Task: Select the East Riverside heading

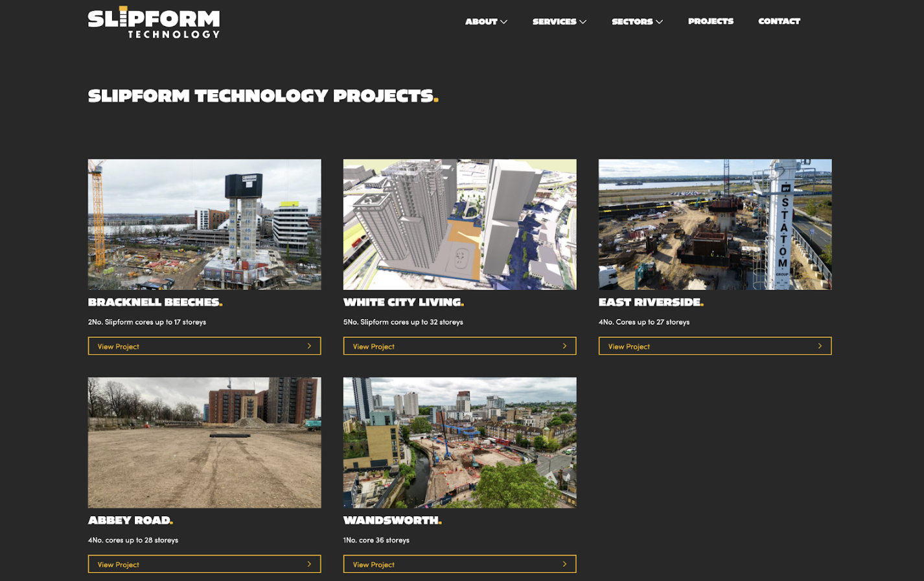Action: (x=651, y=302)
